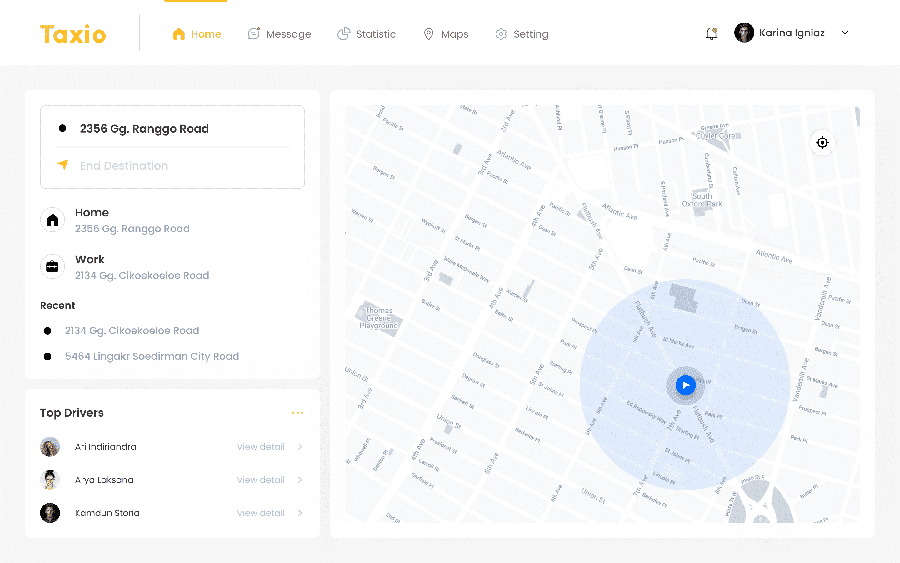
Task: Select the Work briefcase icon shortcut
Action: [52, 267]
